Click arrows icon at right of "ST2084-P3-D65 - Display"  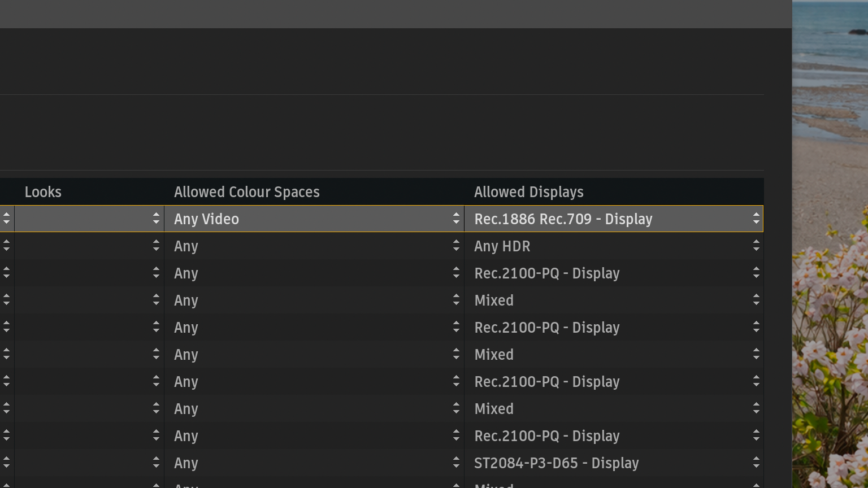coord(756,463)
